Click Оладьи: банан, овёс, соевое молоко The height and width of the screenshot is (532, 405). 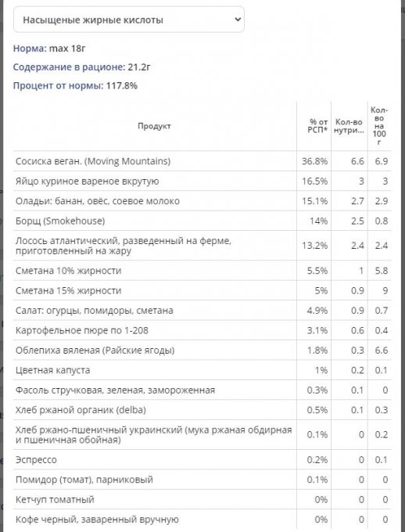[98, 201]
